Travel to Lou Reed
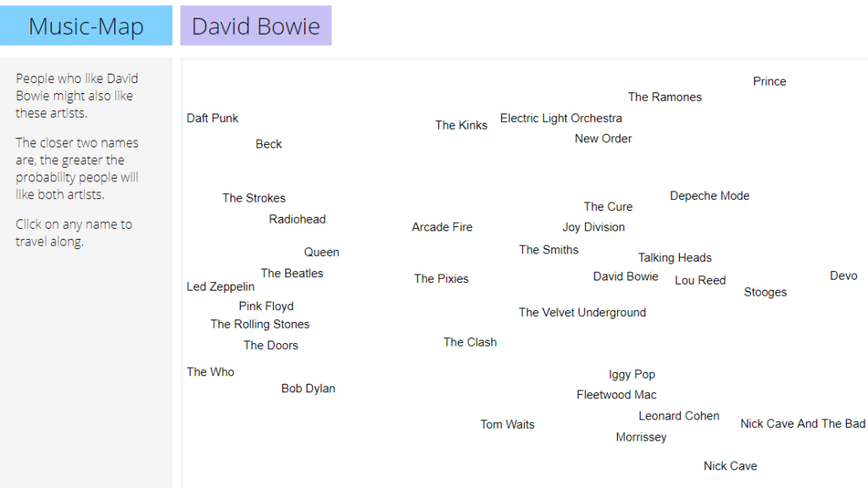The width and height of the screenshot is (868, 488). [x=700, y=280]
